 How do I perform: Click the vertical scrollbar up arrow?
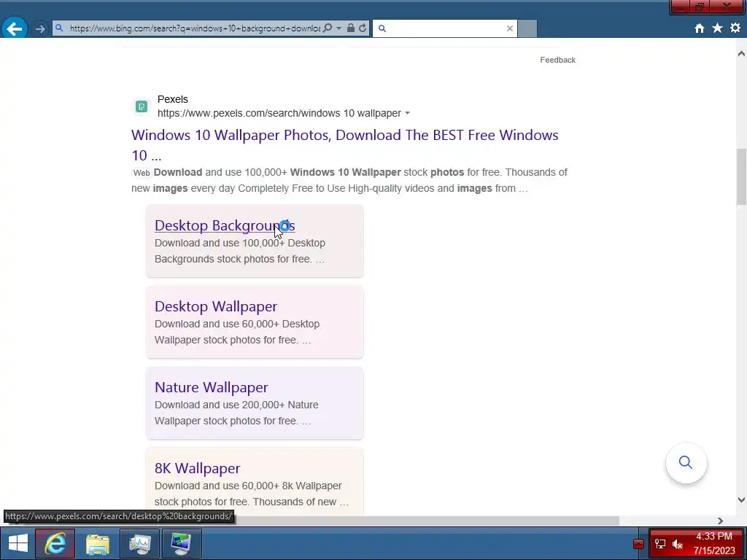(x=741, y=53)
